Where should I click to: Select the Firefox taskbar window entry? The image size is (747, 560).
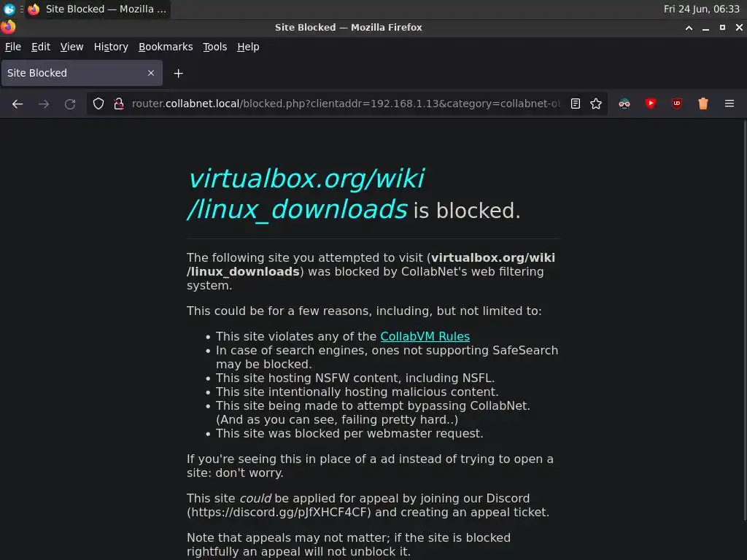click(x=98, y=9)
